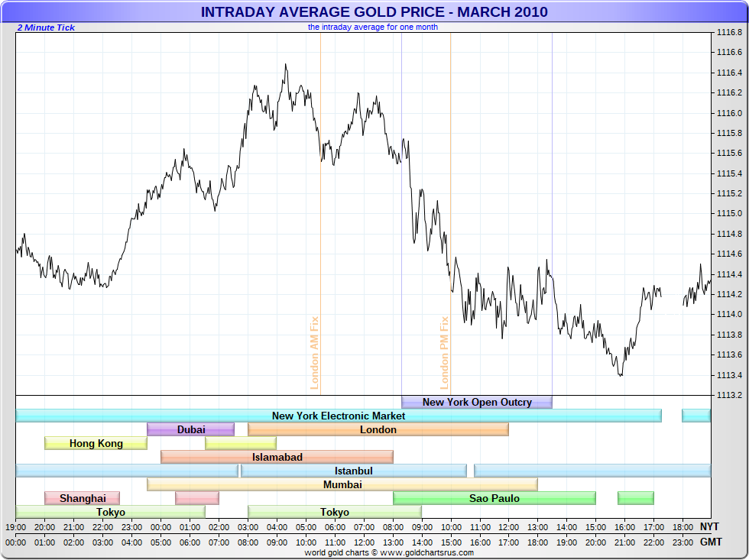Click the short cyan bar at 18:00 NYT

click(x=696, y=416)
